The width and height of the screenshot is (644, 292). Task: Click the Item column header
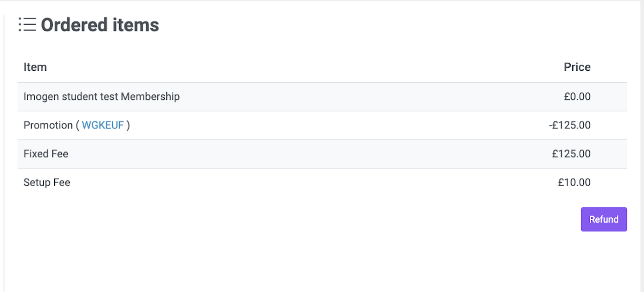tap(35, 67)
